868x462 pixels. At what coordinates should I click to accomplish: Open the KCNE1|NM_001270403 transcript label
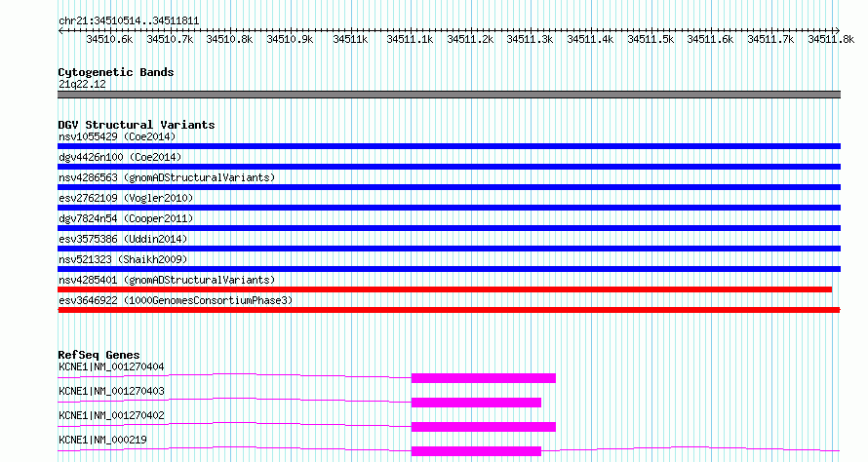[111, 391]
